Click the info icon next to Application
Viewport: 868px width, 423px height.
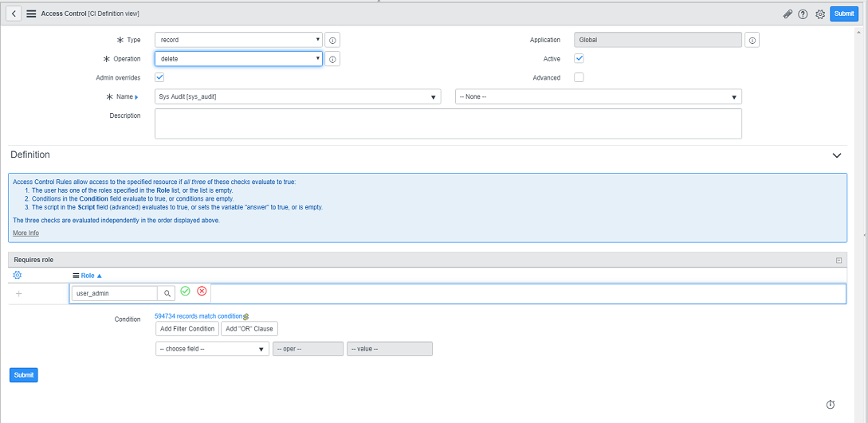[752, 40]
